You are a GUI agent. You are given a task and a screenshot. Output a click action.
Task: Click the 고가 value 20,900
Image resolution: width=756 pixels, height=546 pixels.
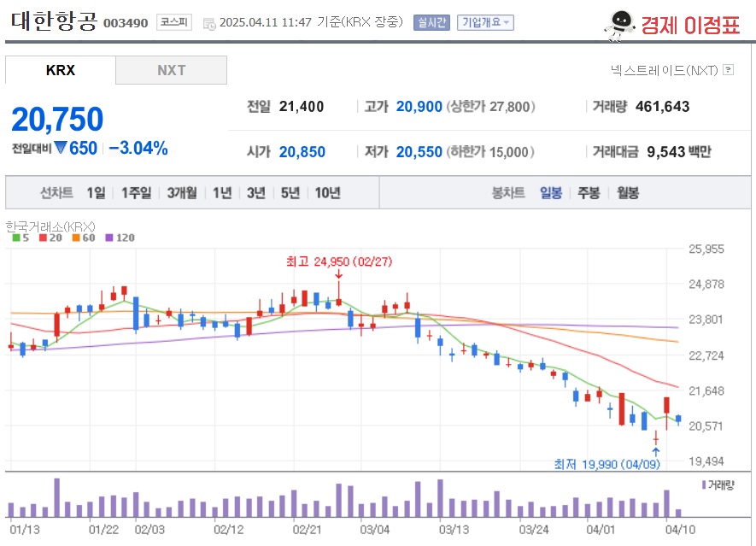click(419, 107)
